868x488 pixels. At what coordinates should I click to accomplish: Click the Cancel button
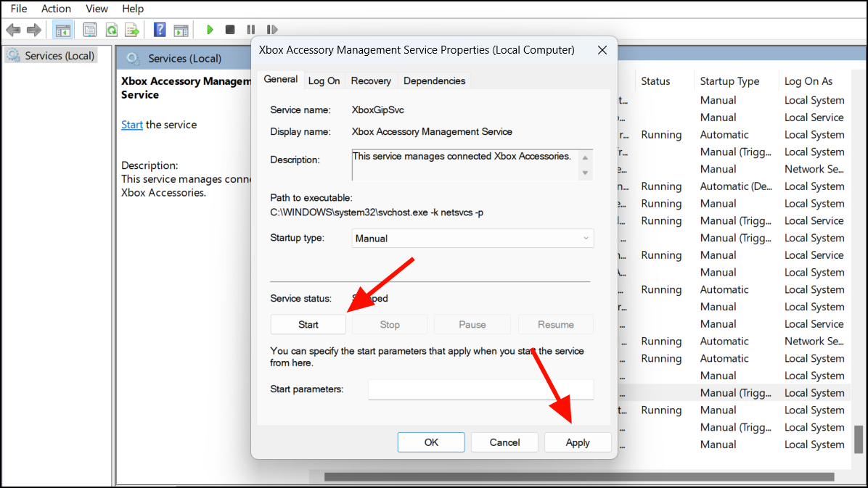click(x=504, y=442)
